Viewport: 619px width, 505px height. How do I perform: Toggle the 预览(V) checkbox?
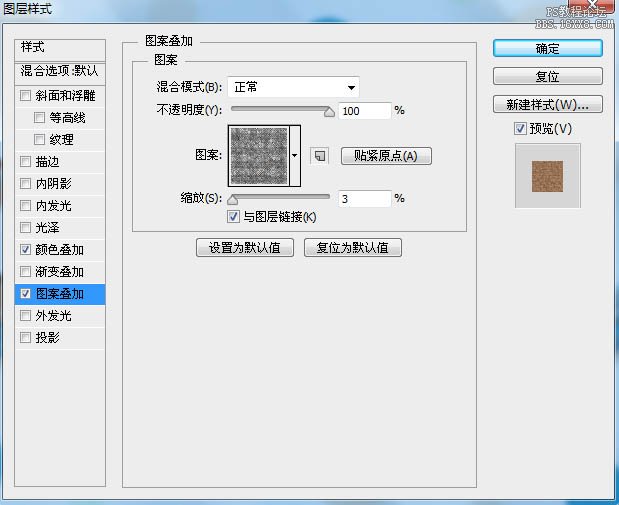(x=520, y=128)
